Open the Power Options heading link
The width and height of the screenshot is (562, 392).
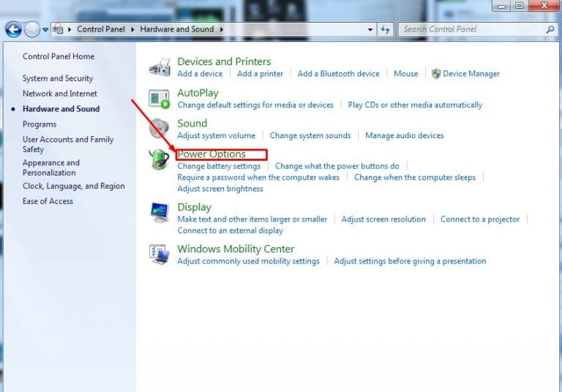pyautogui.click(x=211, y=154)
